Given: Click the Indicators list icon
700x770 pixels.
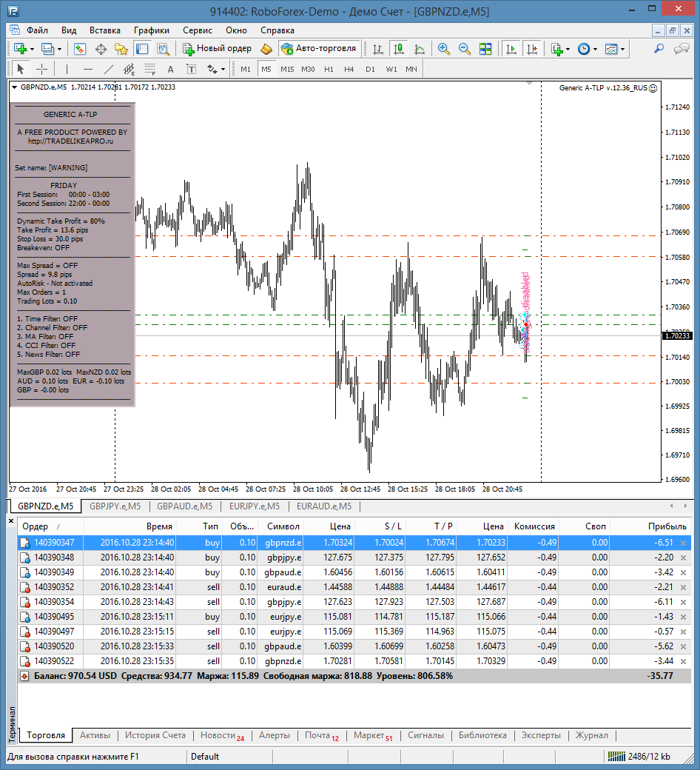Looking at the screenshot, I should [556, 49].
